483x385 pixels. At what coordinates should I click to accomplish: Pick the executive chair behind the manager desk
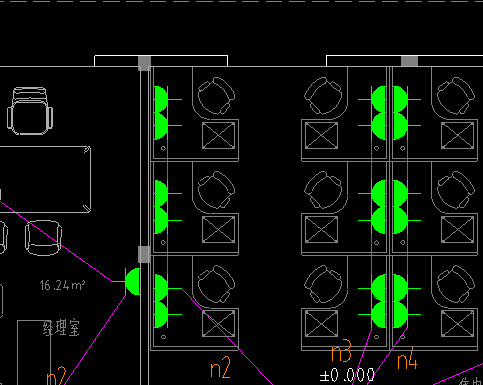(30, 111)
